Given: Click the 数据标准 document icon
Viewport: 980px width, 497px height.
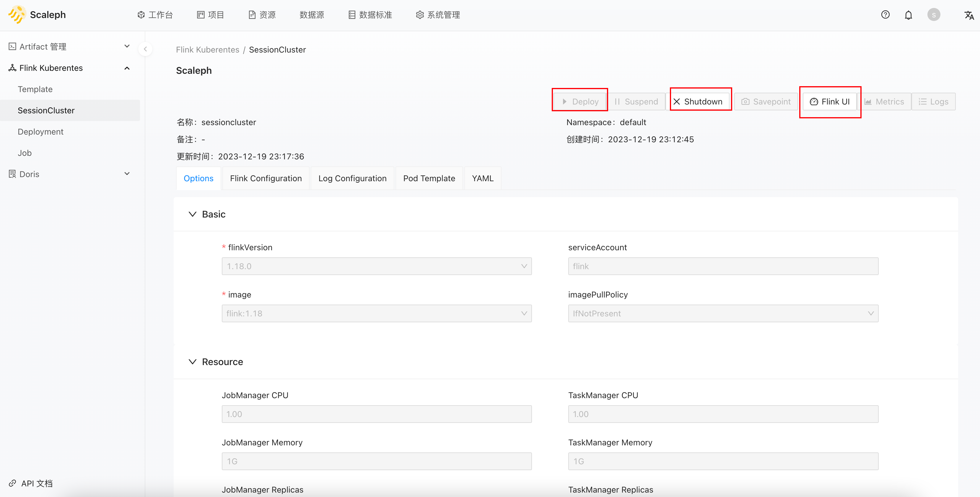Looking at the screenshot, I should pyautogui.click(x=352, y=15).
